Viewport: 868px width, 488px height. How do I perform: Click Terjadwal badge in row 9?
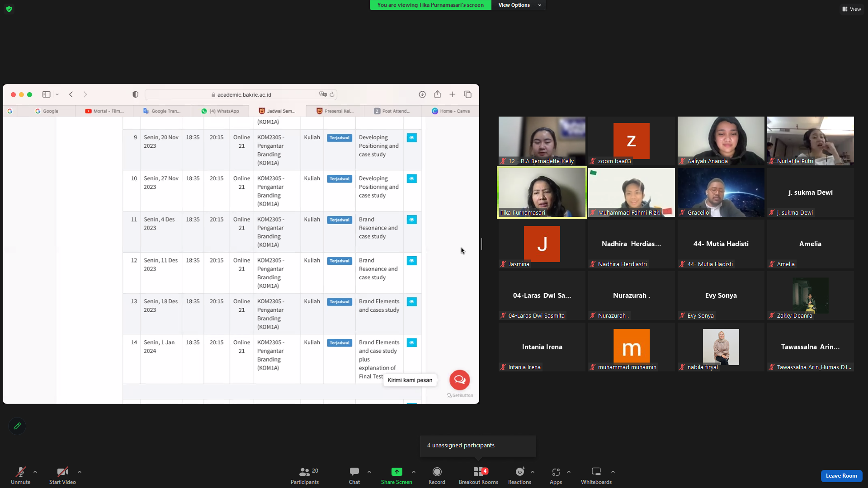pos(340,138)
